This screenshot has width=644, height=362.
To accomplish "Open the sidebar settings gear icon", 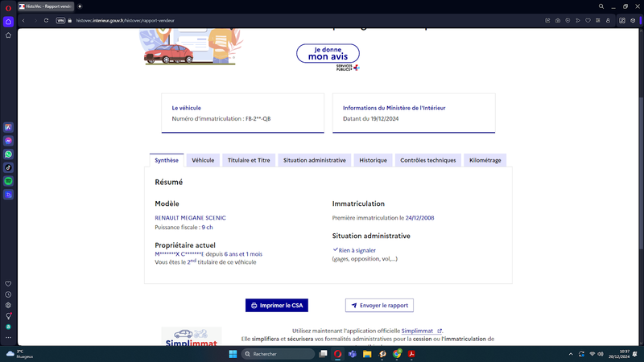I will (x=8, y=306).
